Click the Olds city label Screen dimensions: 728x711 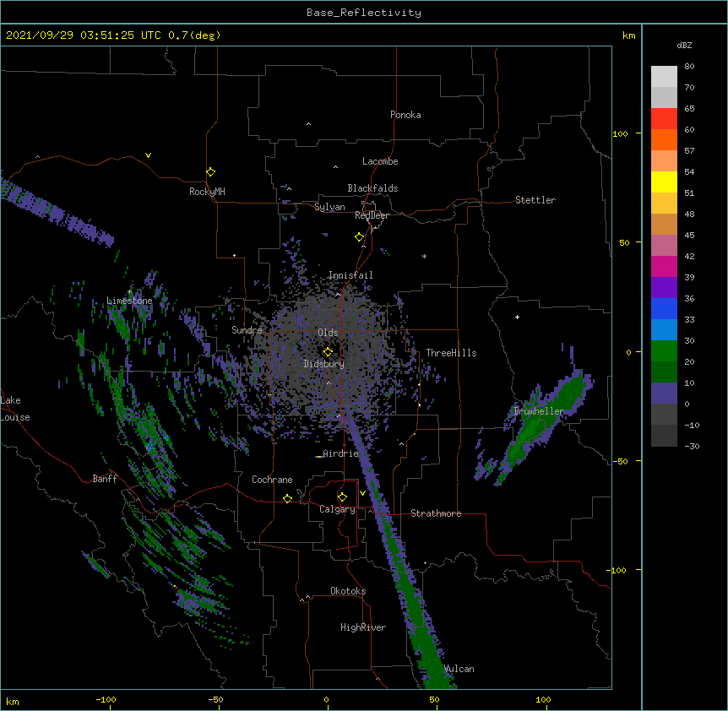tap(328, 333)
